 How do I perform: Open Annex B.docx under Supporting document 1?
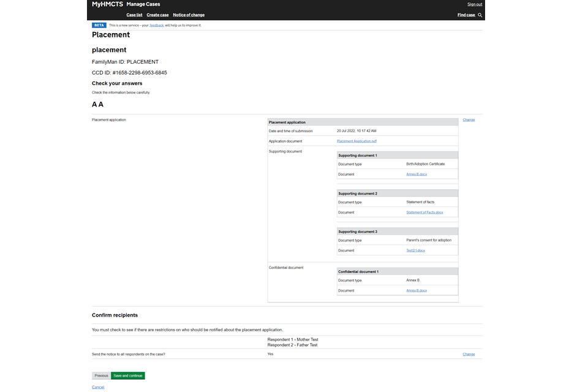(417, 175)
